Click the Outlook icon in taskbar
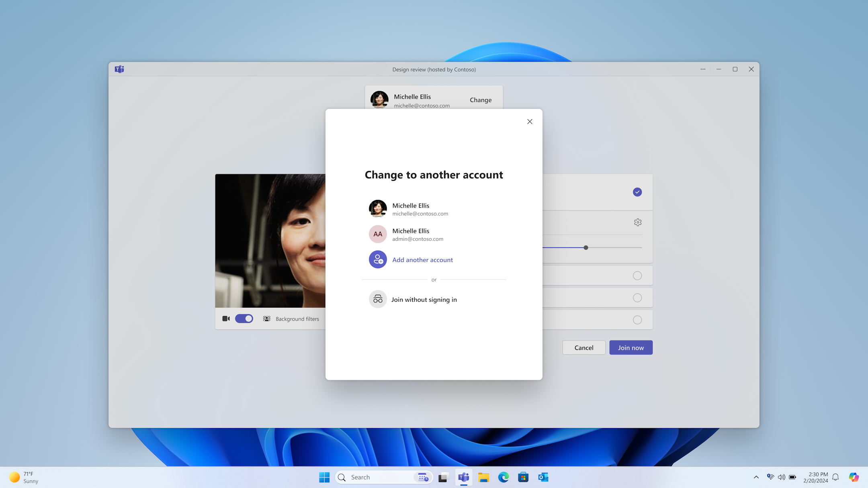This screenshot has width=868, height=488. click(544, 477)
